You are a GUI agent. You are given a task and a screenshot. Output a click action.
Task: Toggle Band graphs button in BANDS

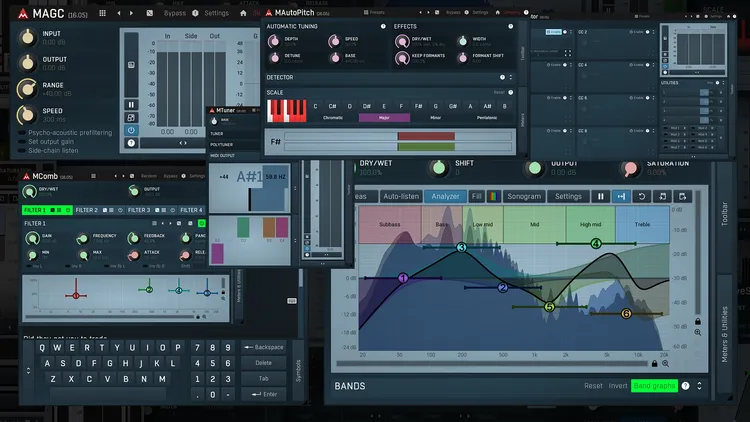(654, 386)
